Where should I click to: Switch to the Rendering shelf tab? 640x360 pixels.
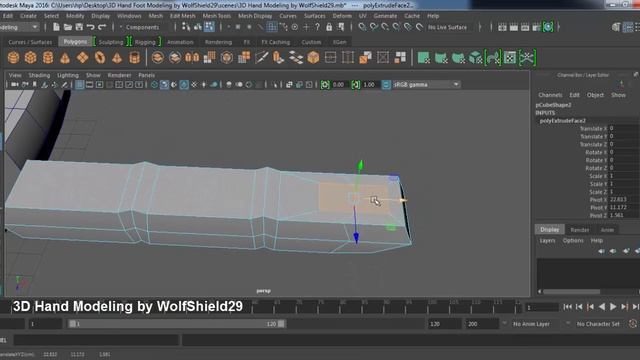click(218, 42)
